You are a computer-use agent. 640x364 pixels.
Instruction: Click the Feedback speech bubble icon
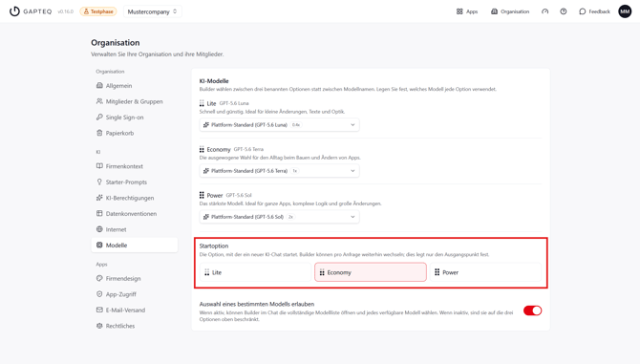583,11
